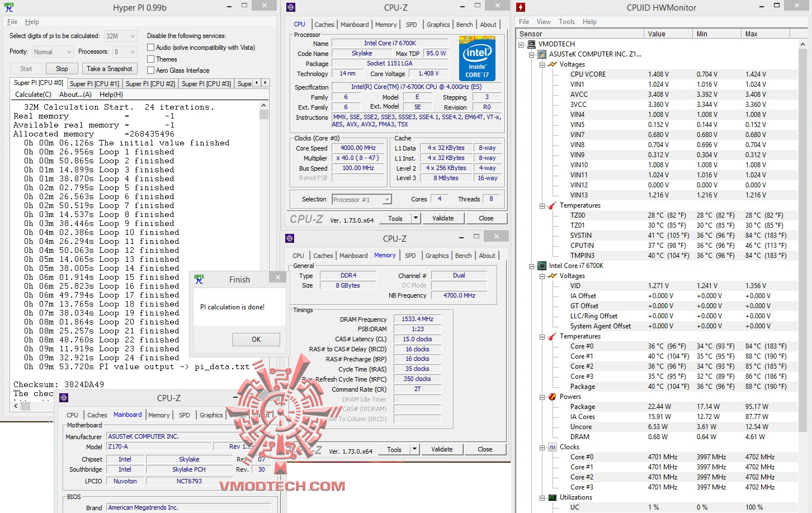Click the Utilizations icon in HWMonitor tree

(553, 497)
